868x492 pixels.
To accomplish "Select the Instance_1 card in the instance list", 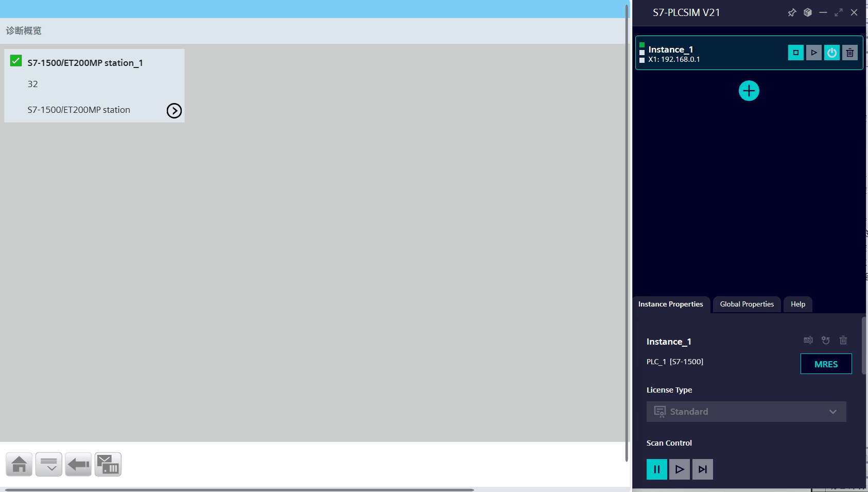I will coord(749,53).
